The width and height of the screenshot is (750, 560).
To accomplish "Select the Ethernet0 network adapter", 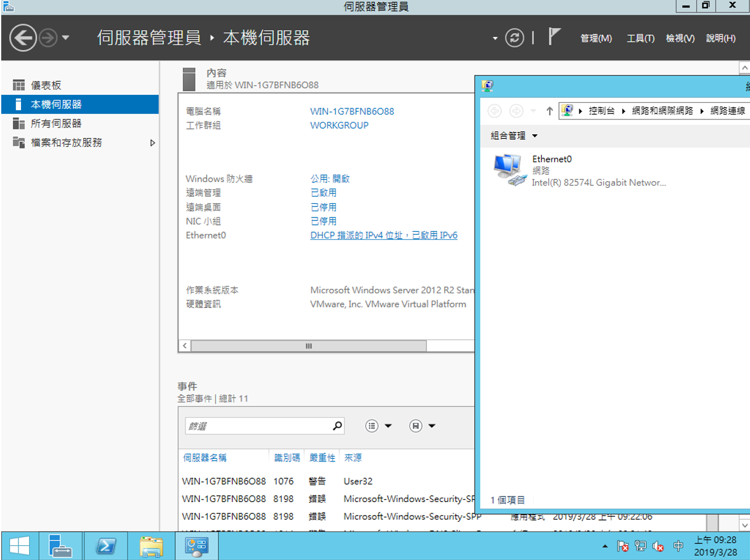I will [x=580, y=171].
